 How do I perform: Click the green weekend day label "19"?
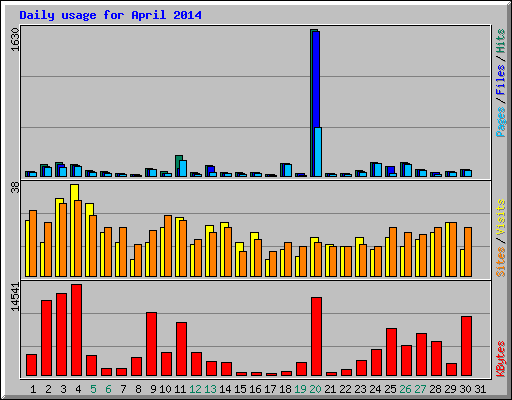pos(300,389)
